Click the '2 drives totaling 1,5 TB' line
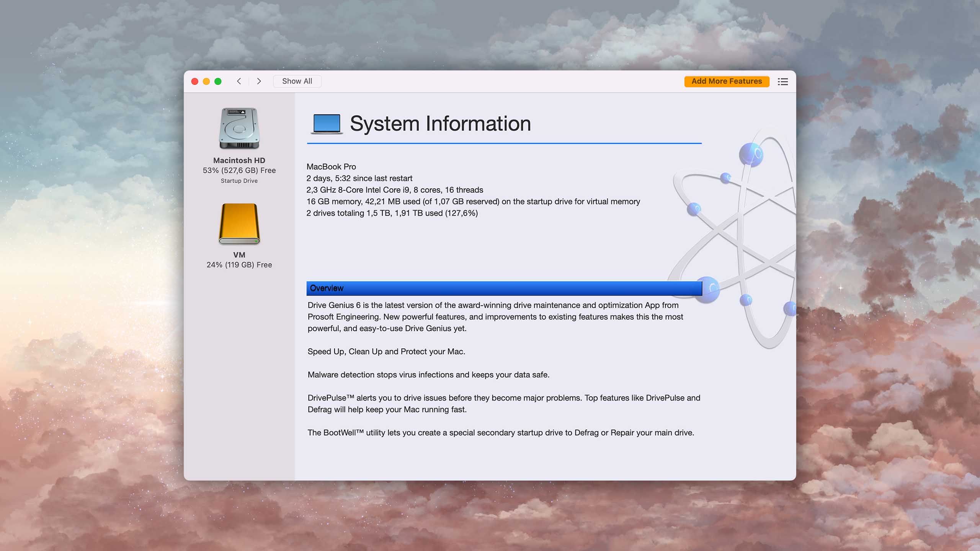980x551 pixels. tap(392, 213)
